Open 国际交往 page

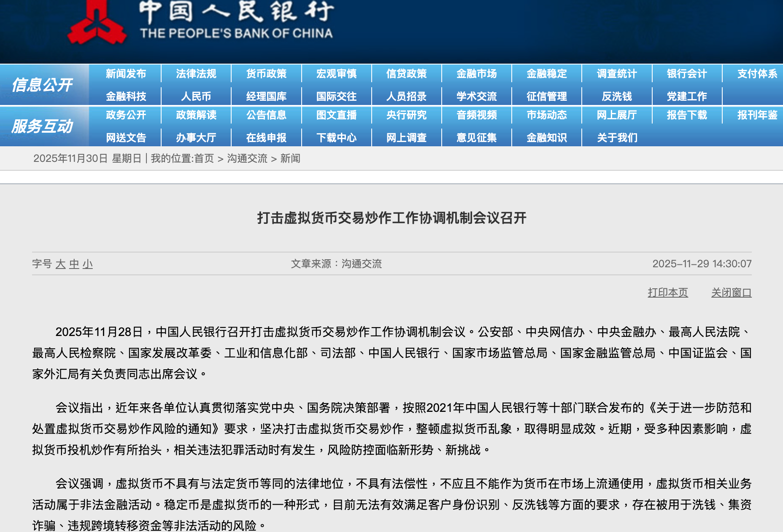pyautogui.click(x=336, y=96)
